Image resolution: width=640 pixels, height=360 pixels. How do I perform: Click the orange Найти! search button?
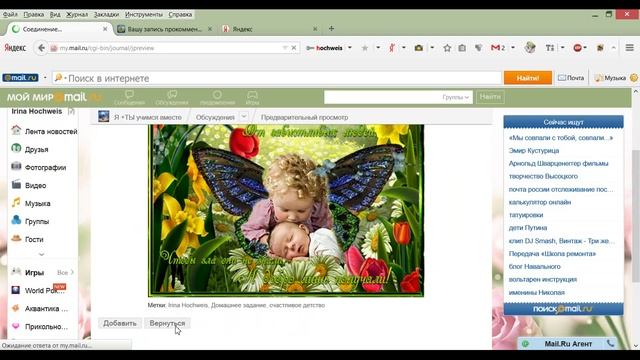pyautogui.click(x=528, y=78)
